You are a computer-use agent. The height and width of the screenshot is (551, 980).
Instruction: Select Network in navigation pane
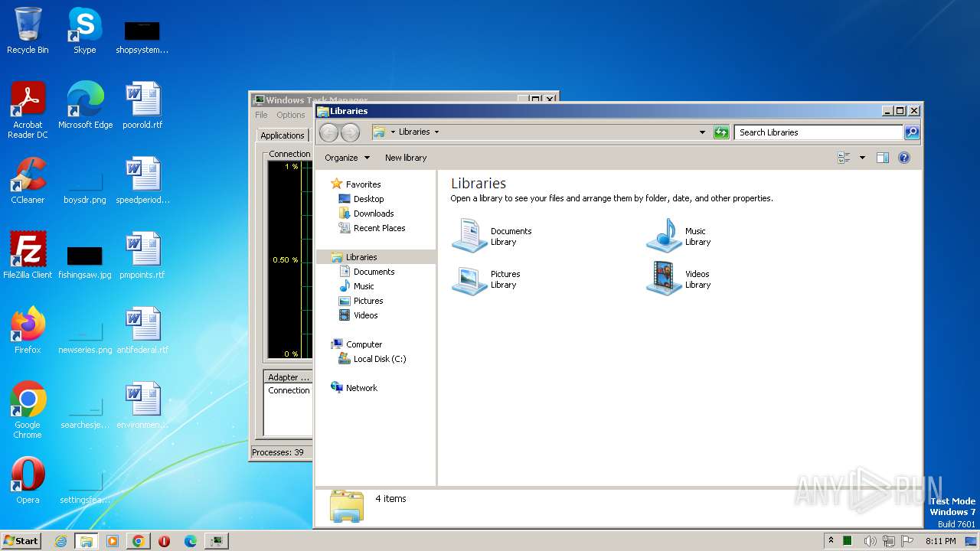pyautogui.click(x=361, y=388)
